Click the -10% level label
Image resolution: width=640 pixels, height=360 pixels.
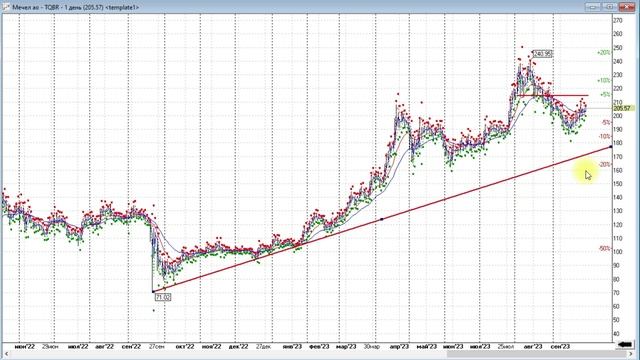pos(604,136)
